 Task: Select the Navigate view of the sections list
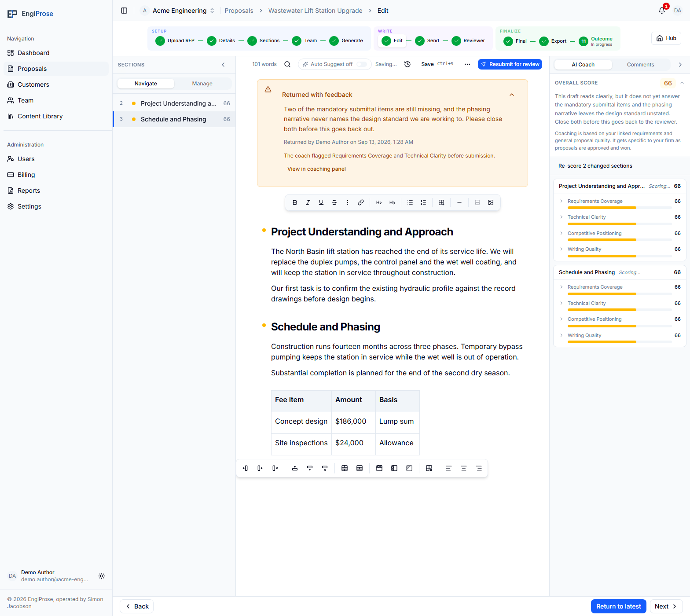(x=146, y=84)
